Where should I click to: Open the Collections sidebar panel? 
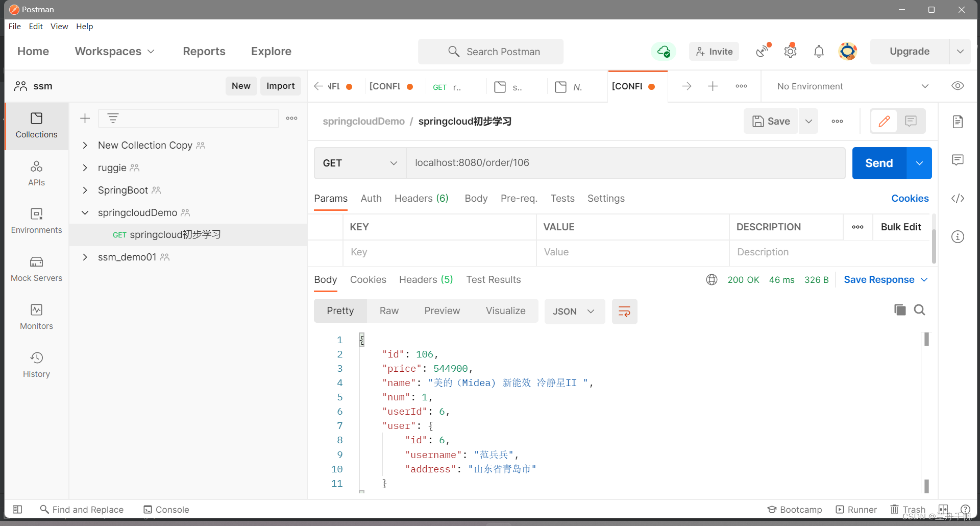point(36,126)
